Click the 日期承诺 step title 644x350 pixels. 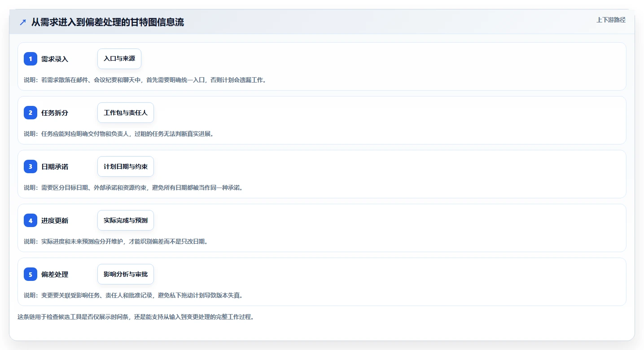[x=55, y=166]
